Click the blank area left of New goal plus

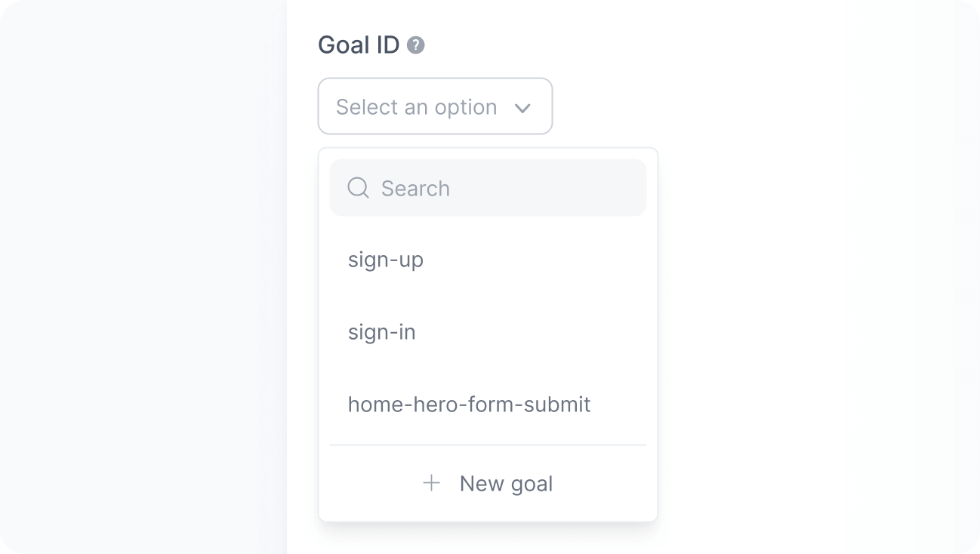370,483
